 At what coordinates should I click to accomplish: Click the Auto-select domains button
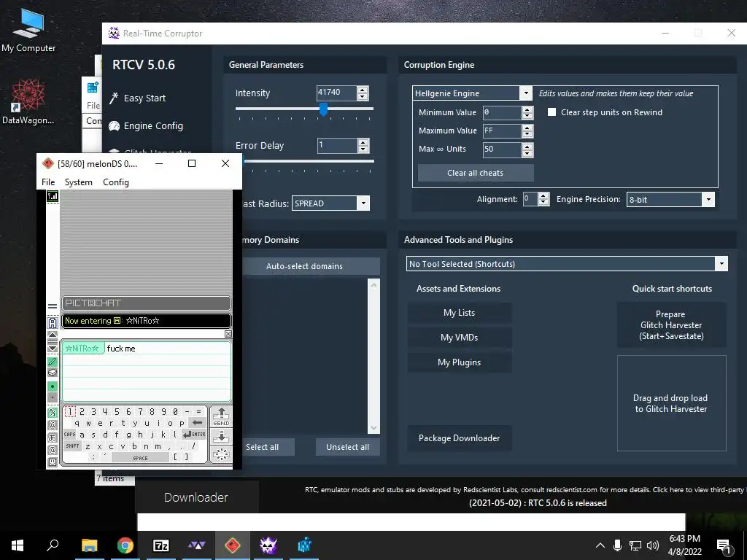304,266
